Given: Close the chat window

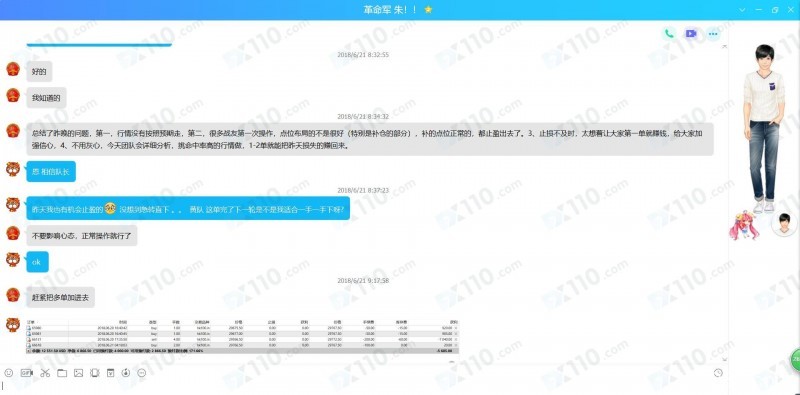Looking at the screenshot, I should point(791,10).
